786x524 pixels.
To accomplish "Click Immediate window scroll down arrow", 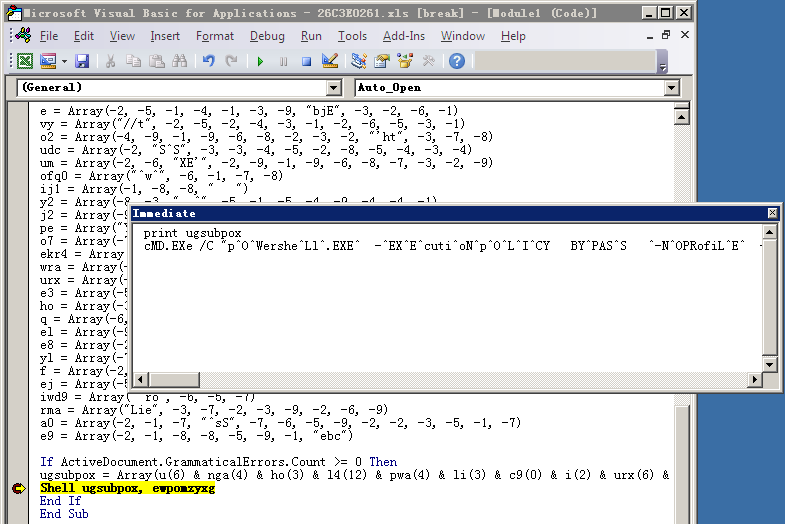I will pyautogui.click(x=769, y=364).
